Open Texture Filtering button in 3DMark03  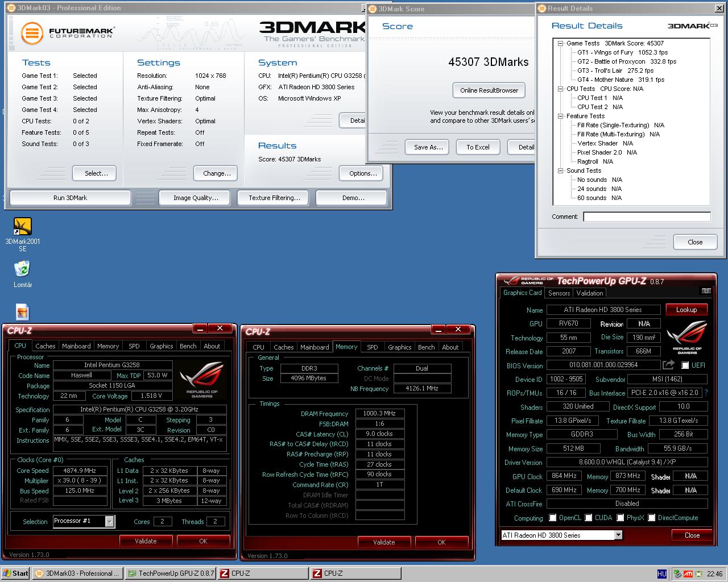coord(274,198)
